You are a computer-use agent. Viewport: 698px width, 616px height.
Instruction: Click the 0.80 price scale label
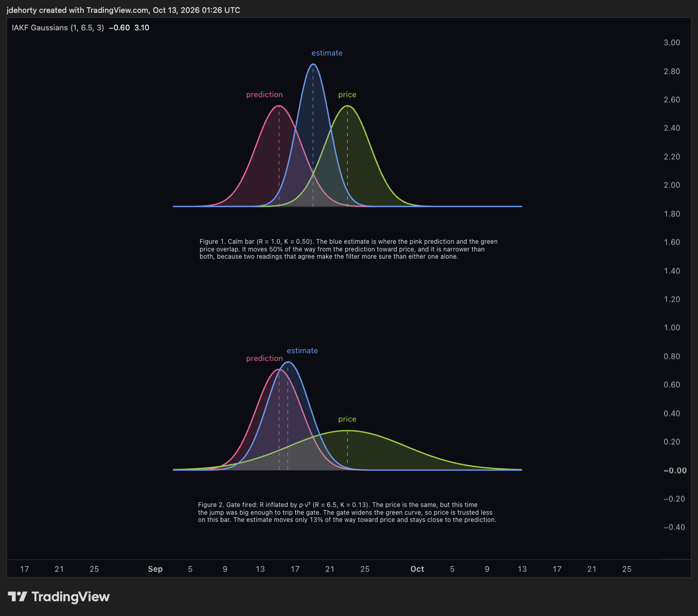click(x=672, y=356)
